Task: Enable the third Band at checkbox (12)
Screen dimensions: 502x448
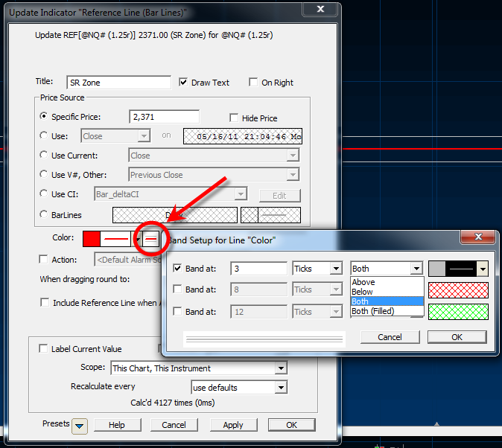Action: pyautogui.click(x=177, y=311)
